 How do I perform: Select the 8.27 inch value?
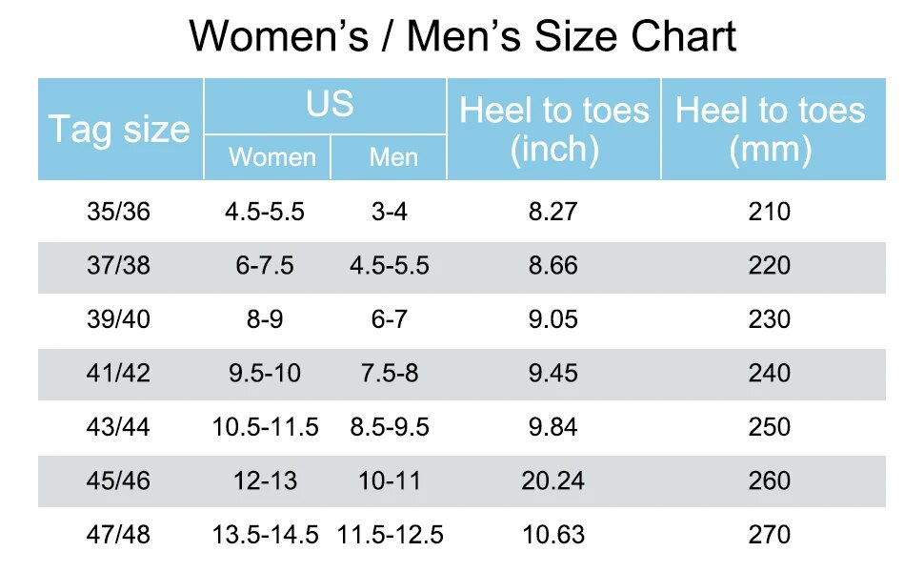[x=552, y=212]
